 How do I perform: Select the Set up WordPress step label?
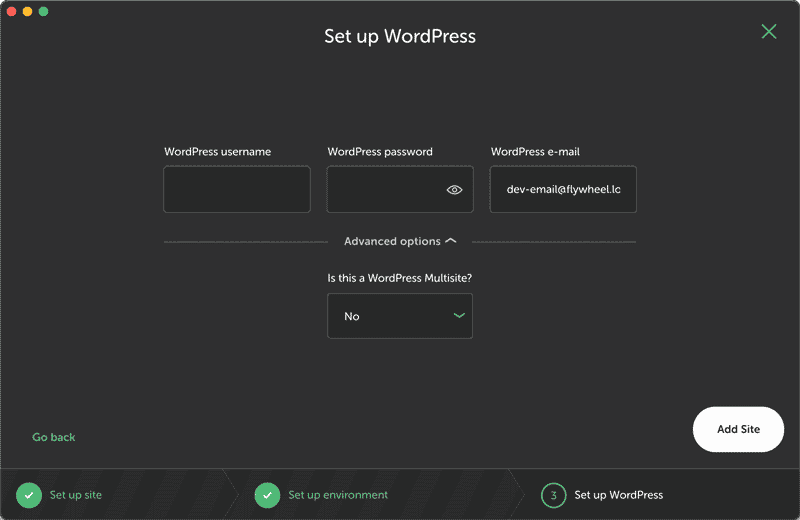click(618, 495)
